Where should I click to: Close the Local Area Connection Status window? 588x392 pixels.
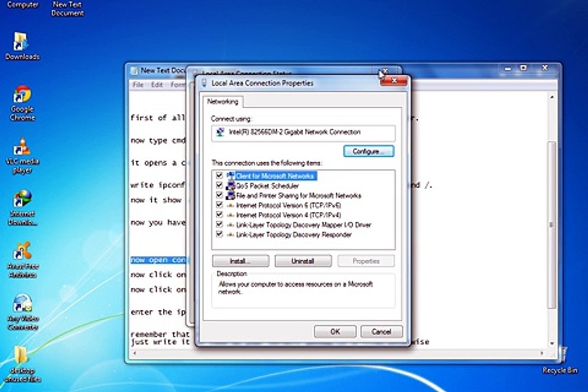pyautogui.click(x=385, y=70)
